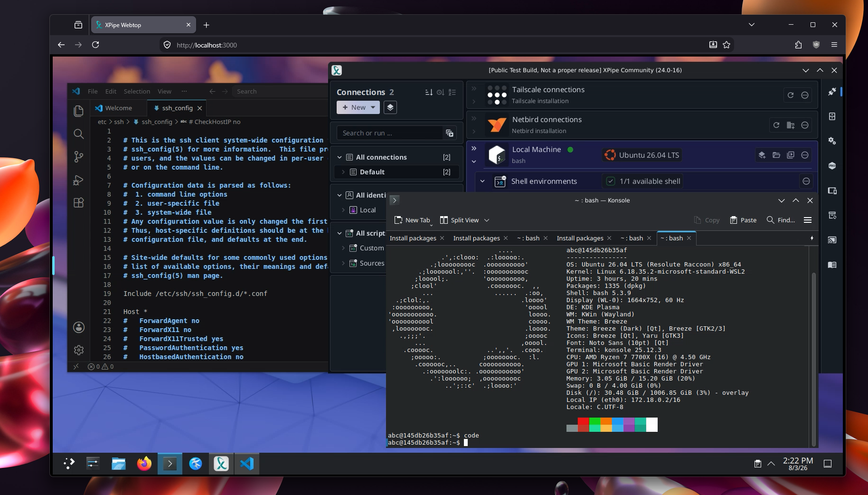Open Dolphin file manager from taskbar
Image resolution: width=868 pixels, height=495 pixels.
119,463
